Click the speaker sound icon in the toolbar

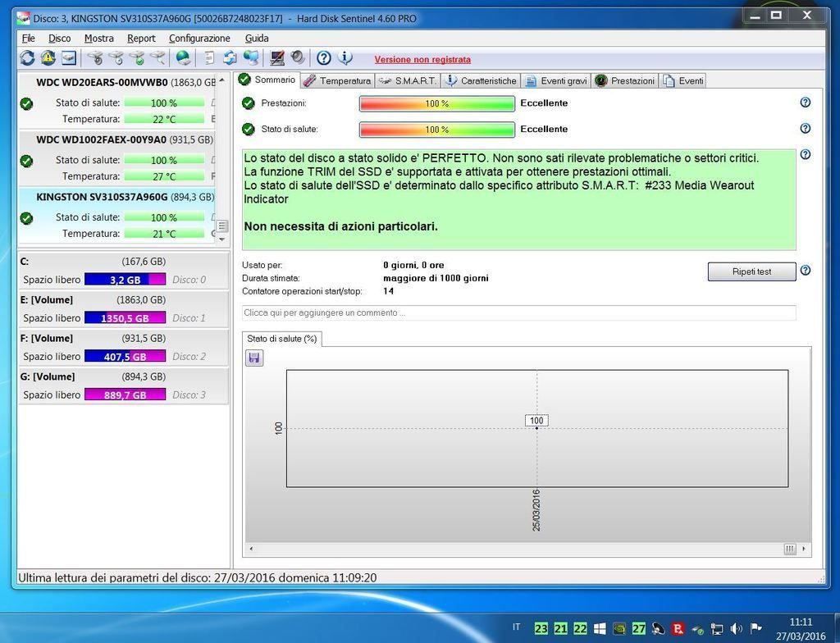(298, 58)
